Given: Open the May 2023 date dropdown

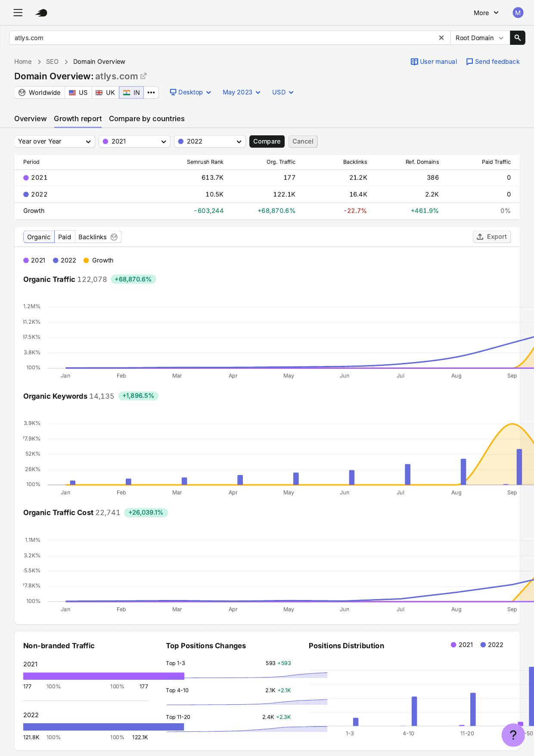Looking at the screenshot, I should (x=242, y=92).
